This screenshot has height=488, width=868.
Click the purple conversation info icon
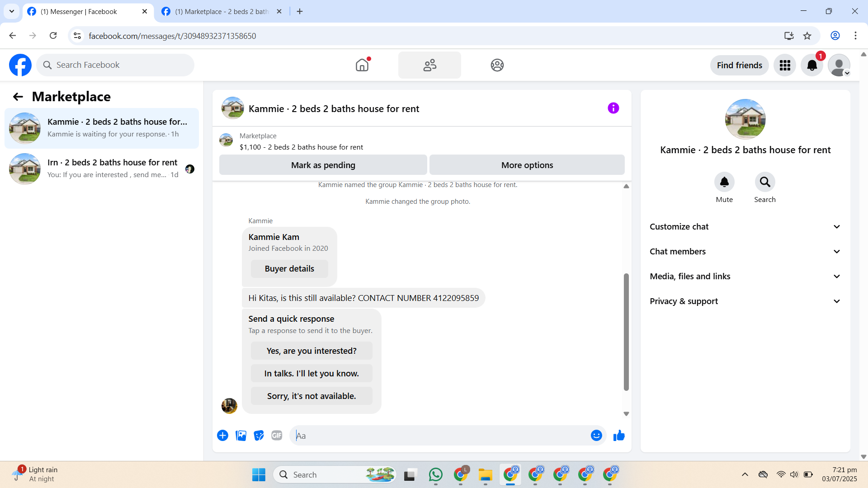pyautogui.click(x=613, y=108)
